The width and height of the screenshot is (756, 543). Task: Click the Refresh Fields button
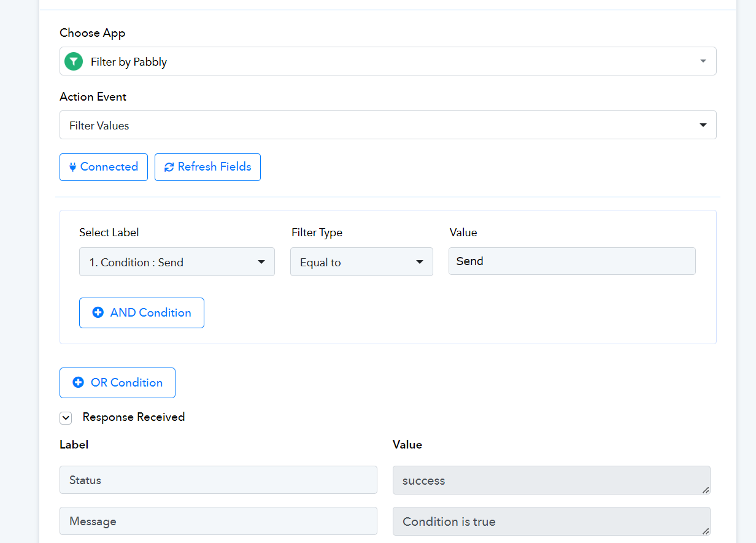click(207, 167)
